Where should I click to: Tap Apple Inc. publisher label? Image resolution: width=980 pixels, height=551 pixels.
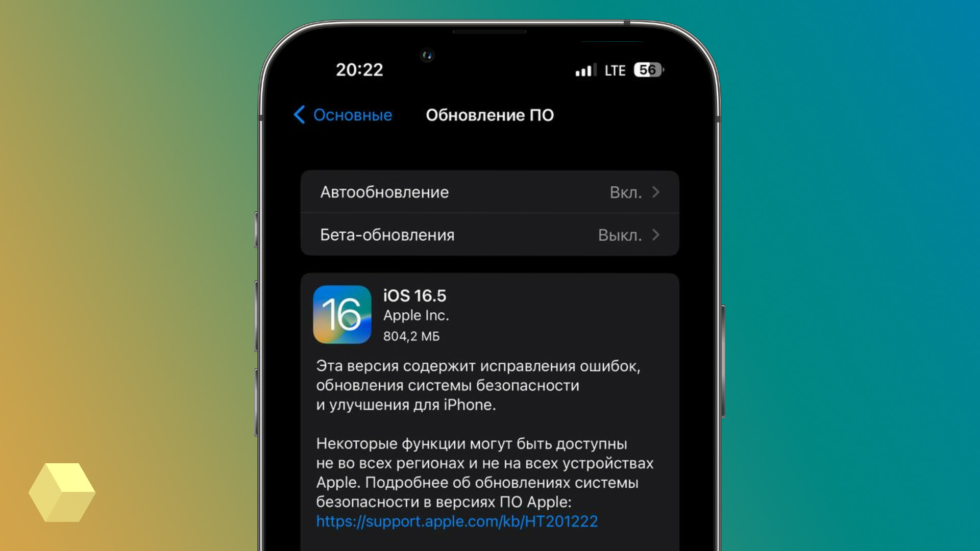(x=415, y=315)
